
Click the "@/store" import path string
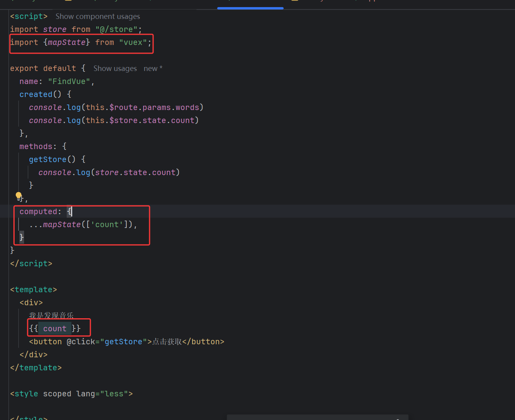116,30
